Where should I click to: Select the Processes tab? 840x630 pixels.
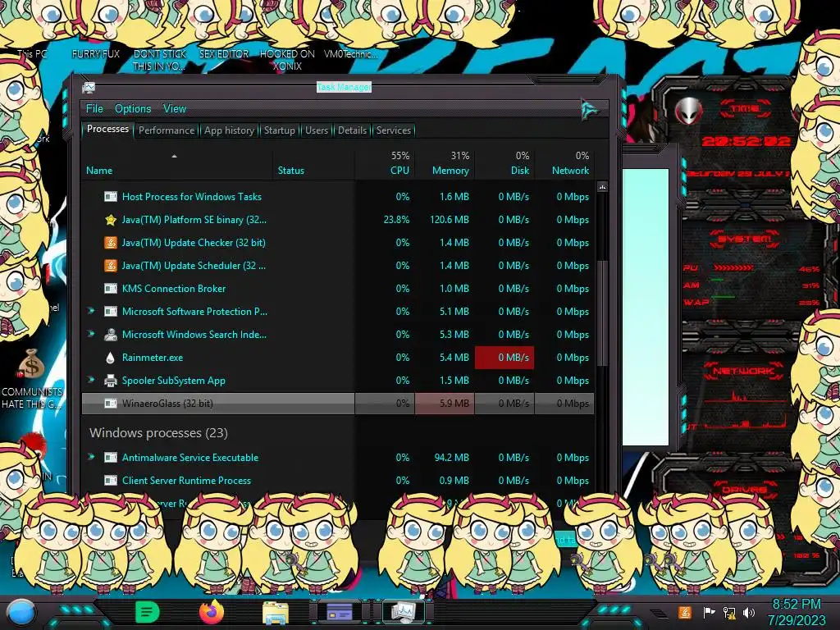click(x=107, y=129)
